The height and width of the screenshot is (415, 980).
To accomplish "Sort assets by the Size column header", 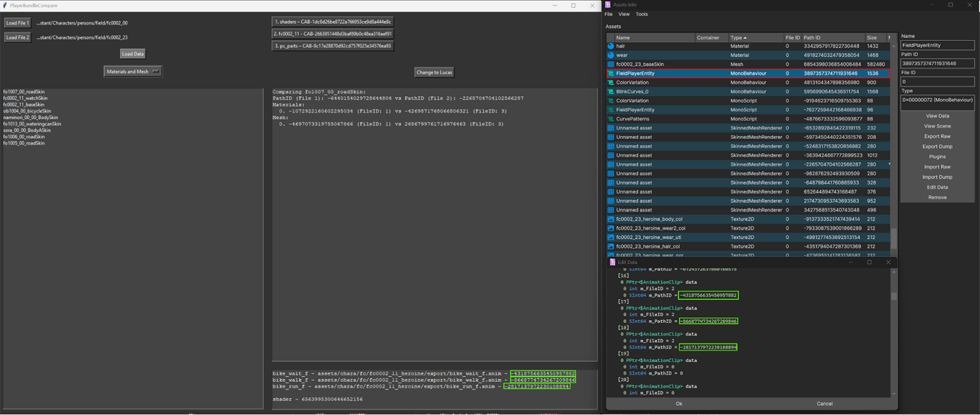I will [x=873, y=38].
